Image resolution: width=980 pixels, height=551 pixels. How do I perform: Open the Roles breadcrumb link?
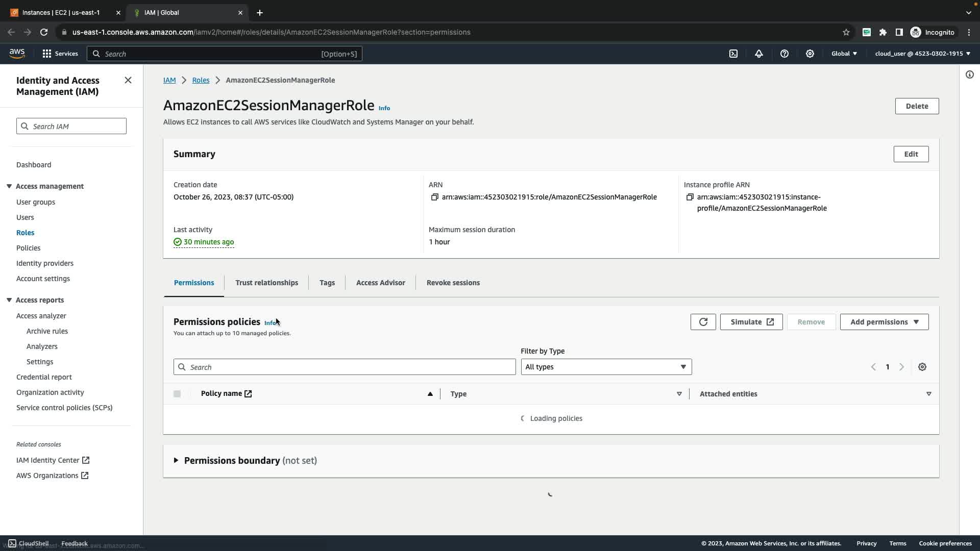click(x=201, y=80)
